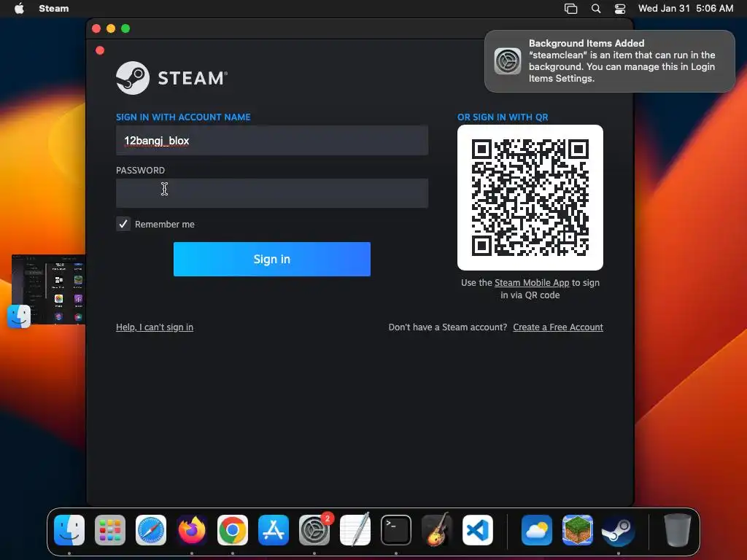Click the PASSWORD label text
The image size is (747, 560).
141,171
